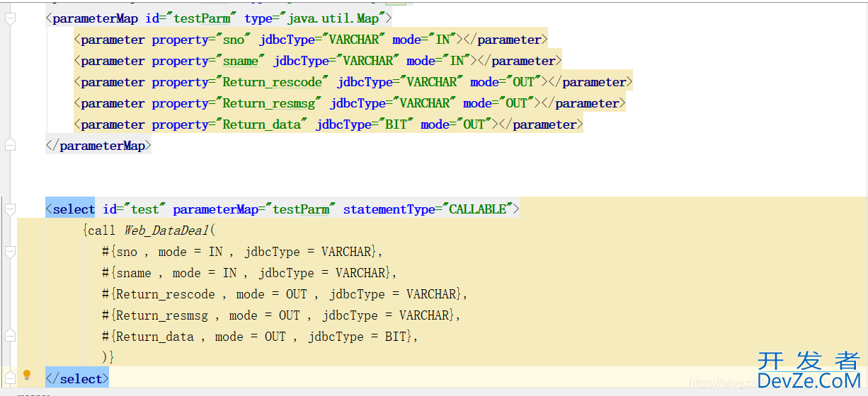The height and width of the screenshot is (396, 868).
Task: Click the statementType value "CALLABLE"
Action: pos(478,209)
